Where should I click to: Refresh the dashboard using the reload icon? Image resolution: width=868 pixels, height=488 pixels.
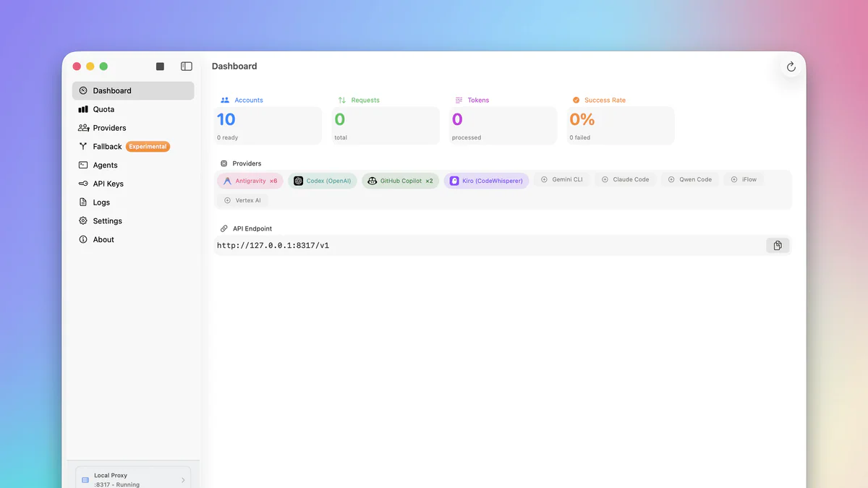click(791, 67)
